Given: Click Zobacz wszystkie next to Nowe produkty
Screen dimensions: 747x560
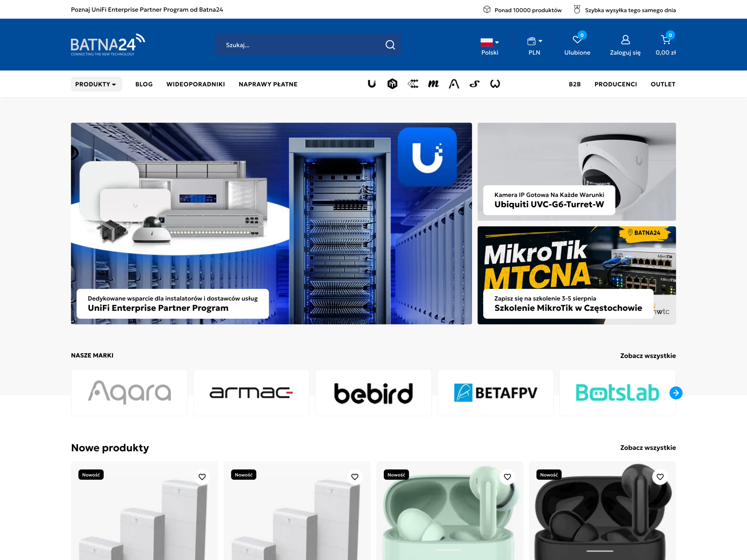Looking at the screenshot, I should click(x=648, y=447).
